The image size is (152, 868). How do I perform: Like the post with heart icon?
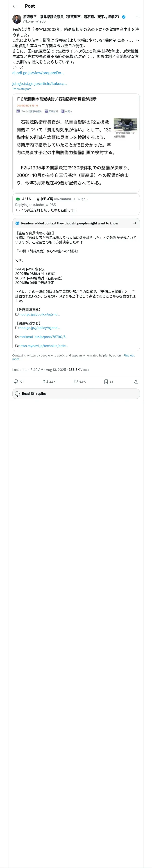(x=76, y=381)
